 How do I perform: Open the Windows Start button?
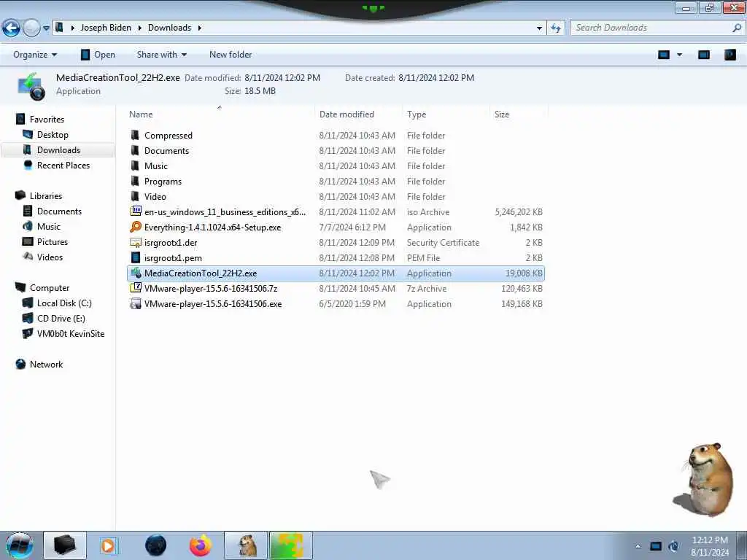[x=20, y=545]
